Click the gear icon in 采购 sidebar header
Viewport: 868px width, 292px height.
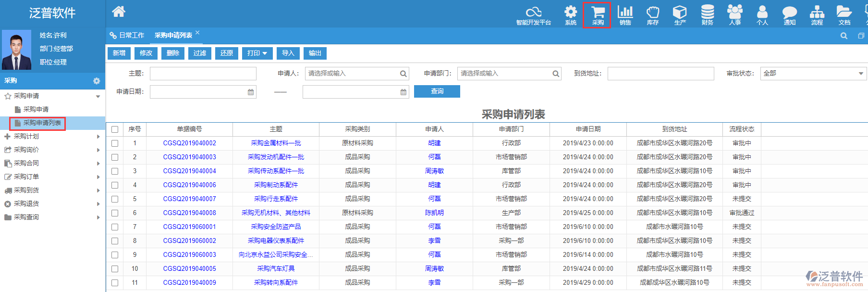pyautogui.click(x=97, y=81)
